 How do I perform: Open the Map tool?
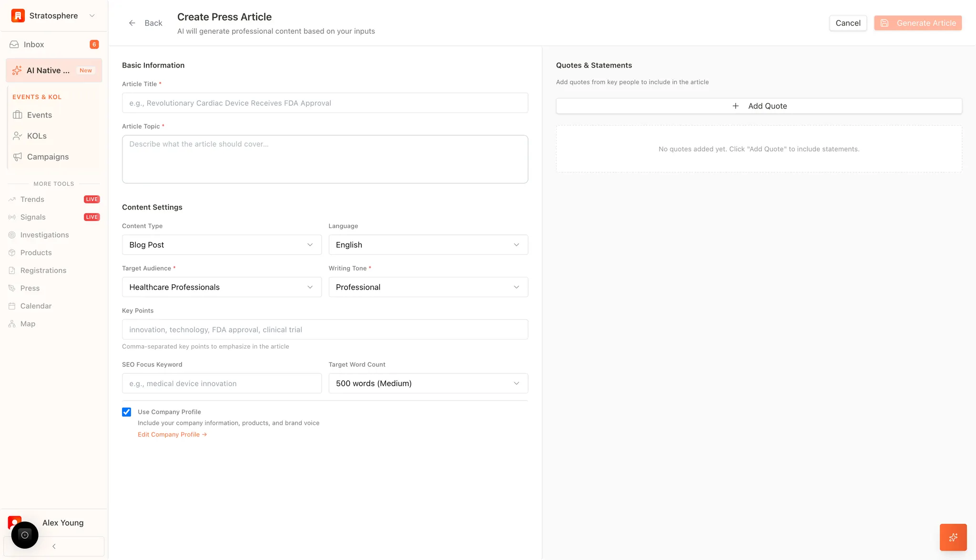(x=27, y=323)
